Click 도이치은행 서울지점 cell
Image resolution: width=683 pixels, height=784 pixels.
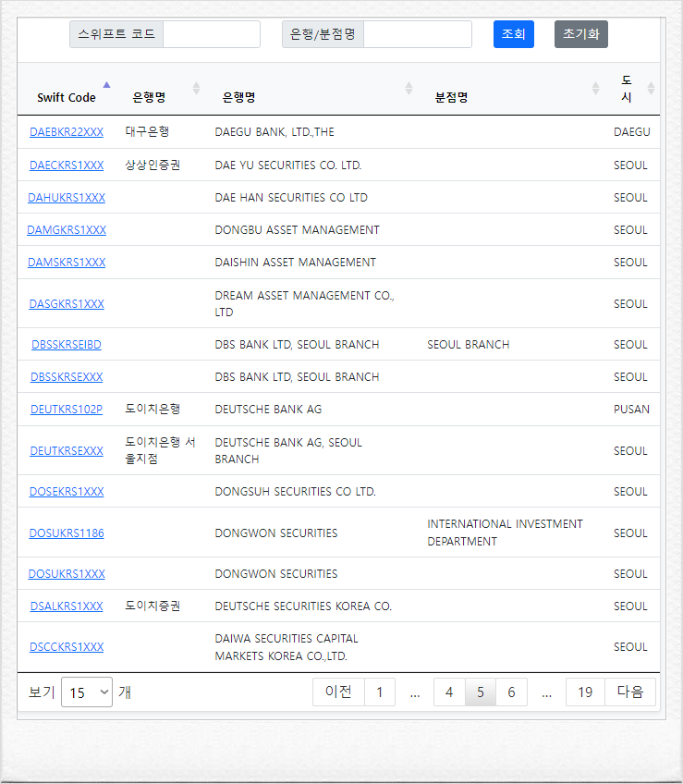[160, 450]
